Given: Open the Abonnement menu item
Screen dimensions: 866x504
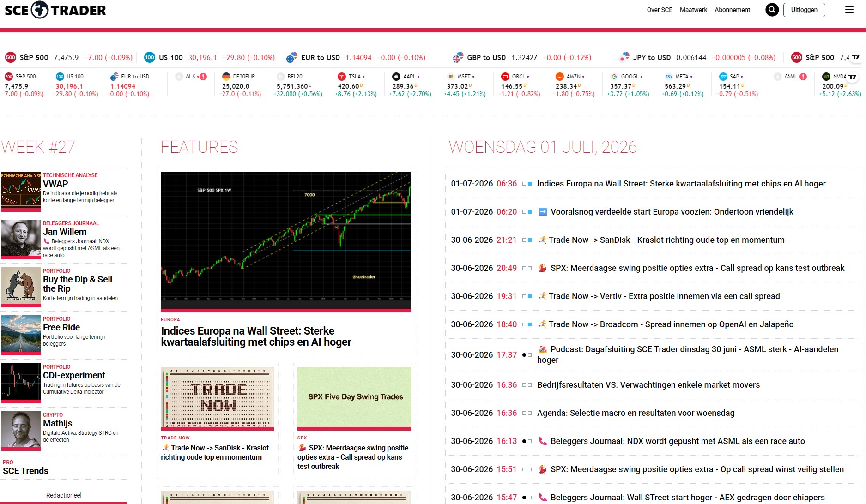Looking at the screenshot, I should point(732,10).
